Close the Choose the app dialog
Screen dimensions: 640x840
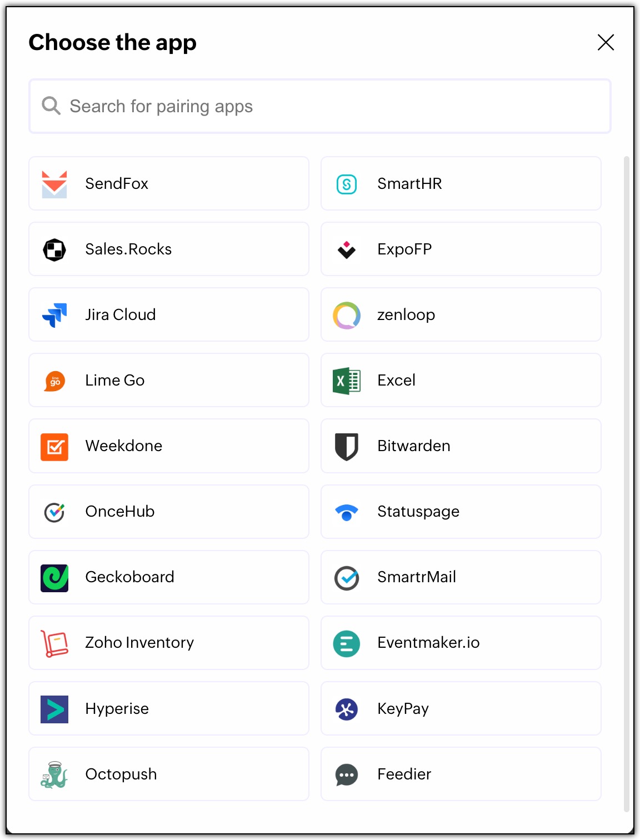(x=606, y=42)
